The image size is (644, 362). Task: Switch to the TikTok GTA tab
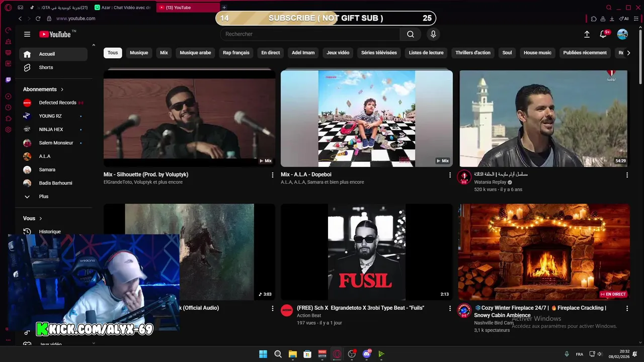(x=60, y=8)
